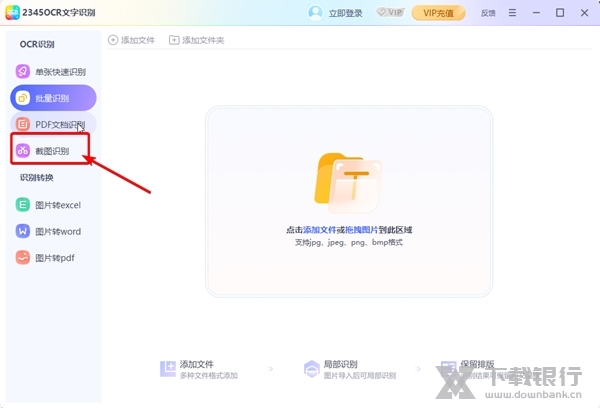
Task: Click the 多种文件格式添加 description text
Action: point(209,376)
